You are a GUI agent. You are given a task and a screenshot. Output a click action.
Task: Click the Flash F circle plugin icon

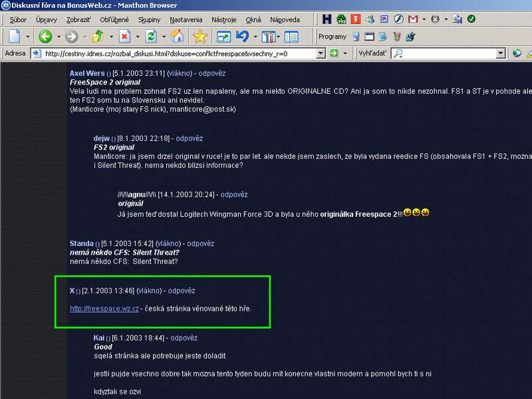[398, 19]
